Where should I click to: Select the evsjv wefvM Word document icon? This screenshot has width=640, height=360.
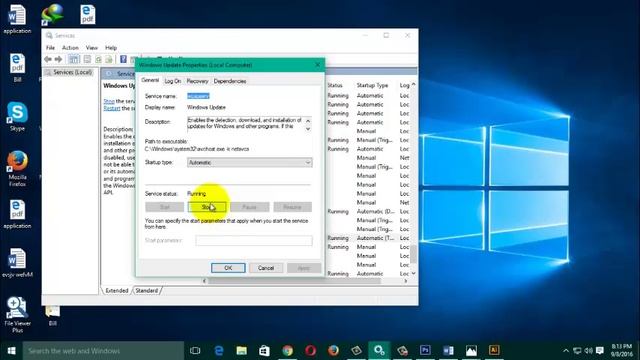(x=17, y=262)
